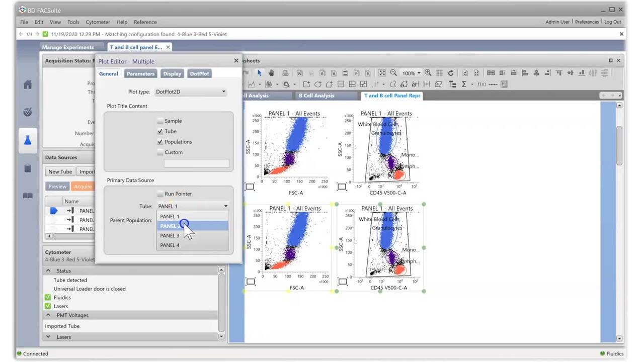Click the Preview button

click(57, 187)
